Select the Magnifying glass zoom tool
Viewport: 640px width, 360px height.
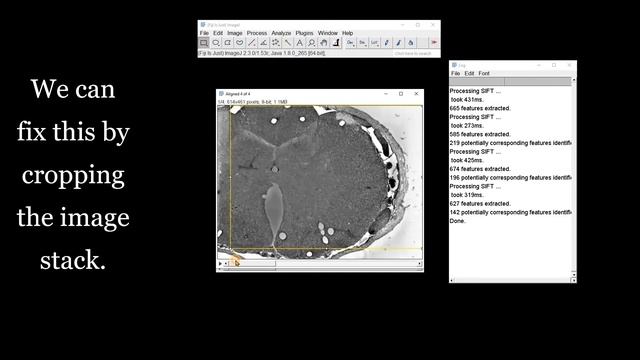coord(311,43)
